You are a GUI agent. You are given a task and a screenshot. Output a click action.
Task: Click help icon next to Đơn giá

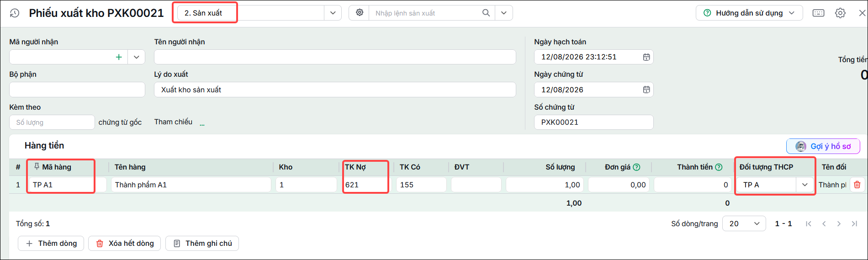(636, 167)
